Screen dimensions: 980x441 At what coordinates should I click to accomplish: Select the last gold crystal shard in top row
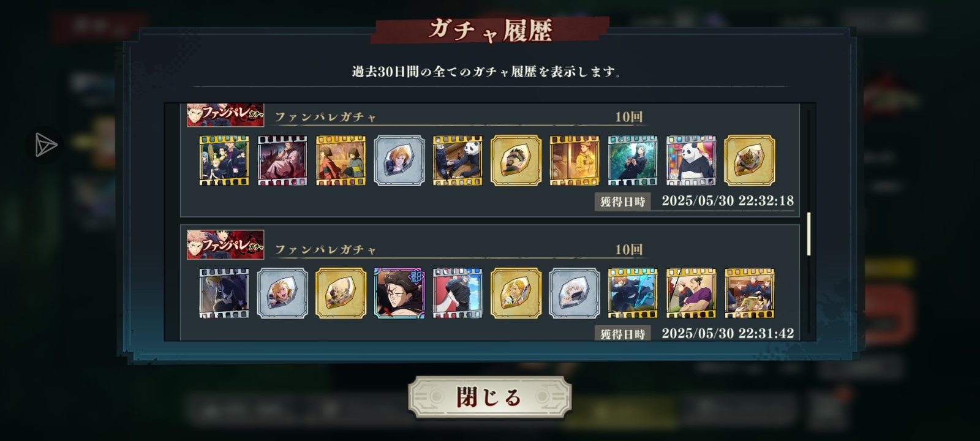click(749, 160)
